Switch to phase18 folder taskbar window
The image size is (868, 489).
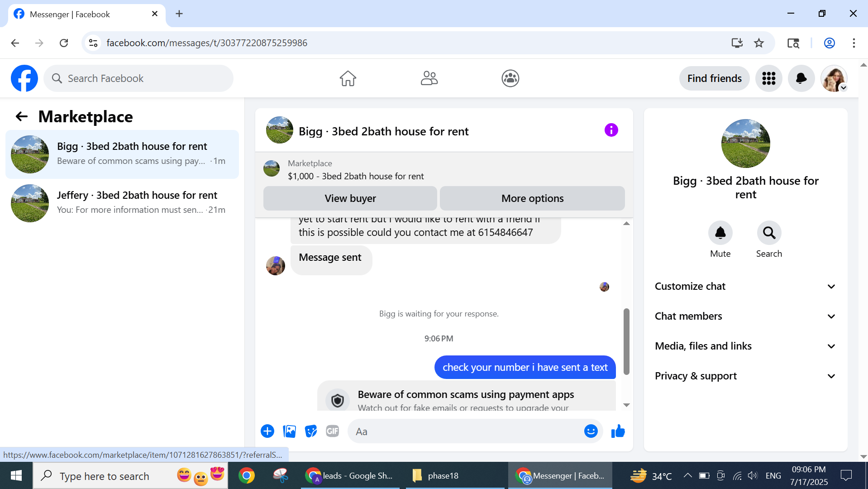[455, 475]
